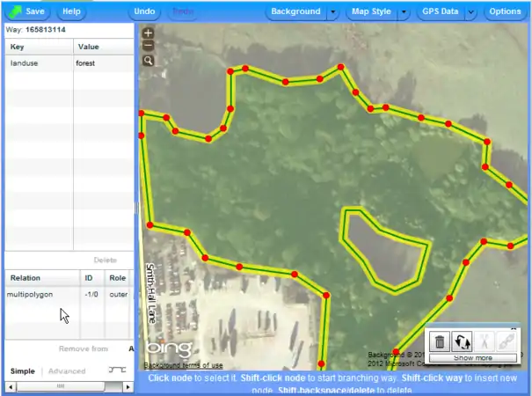Click the horizontal scrollbar right arrow
The image size is (532, 396).
(x=129, y=386)
